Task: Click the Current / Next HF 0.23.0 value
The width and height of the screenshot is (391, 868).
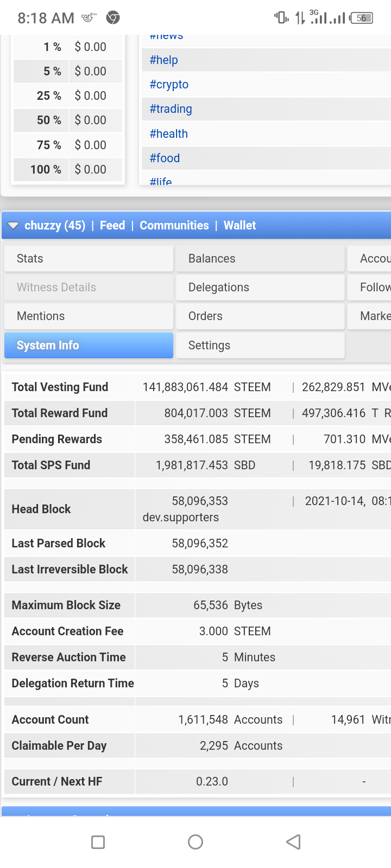Action: point(212,782)
